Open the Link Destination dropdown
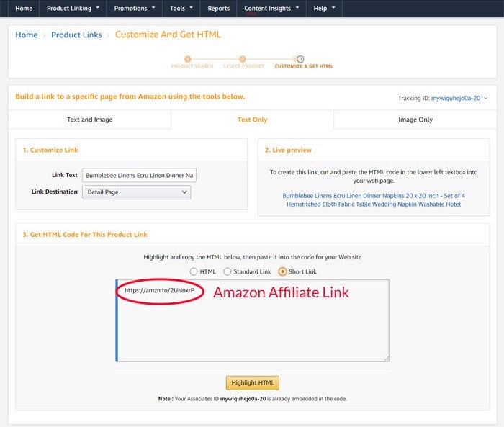 [x=136, y=192]
